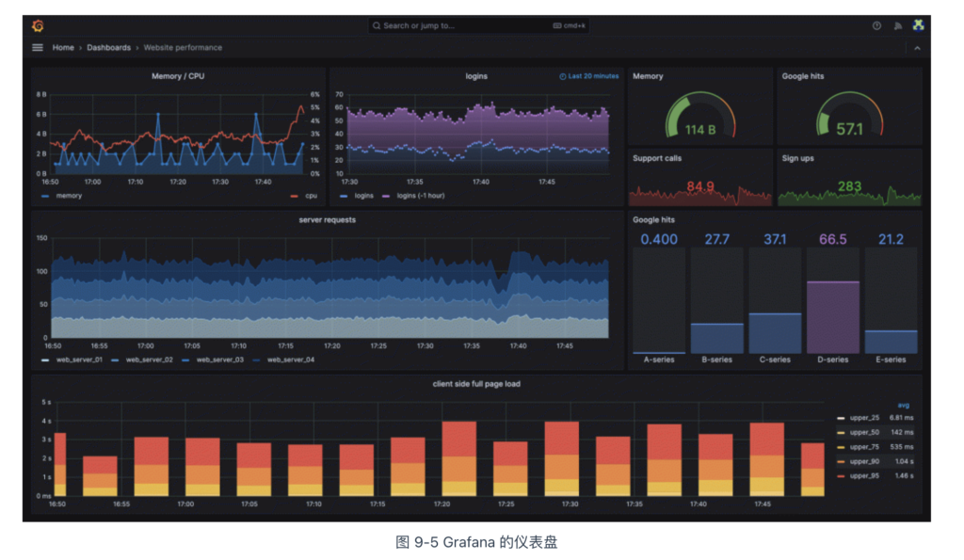Open the Dashboards breadcrumb link
964x560 pixels.
pyautogui.click(x=109, y=47)
